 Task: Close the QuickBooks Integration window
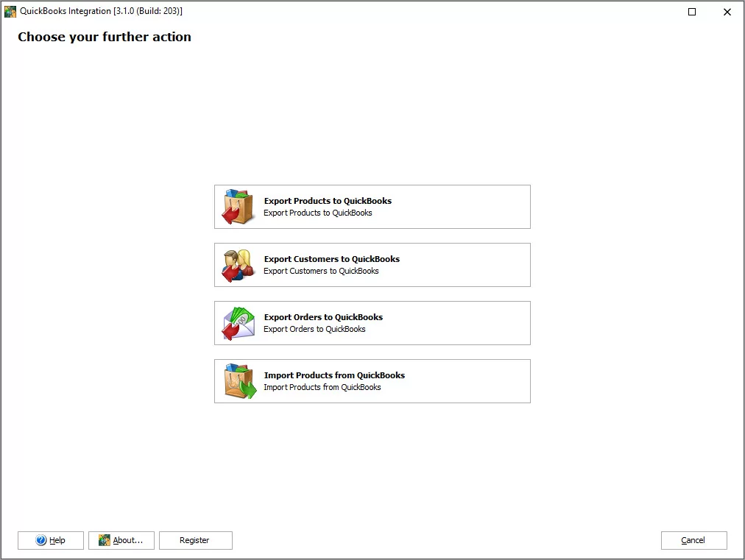[x=727, y=12]
